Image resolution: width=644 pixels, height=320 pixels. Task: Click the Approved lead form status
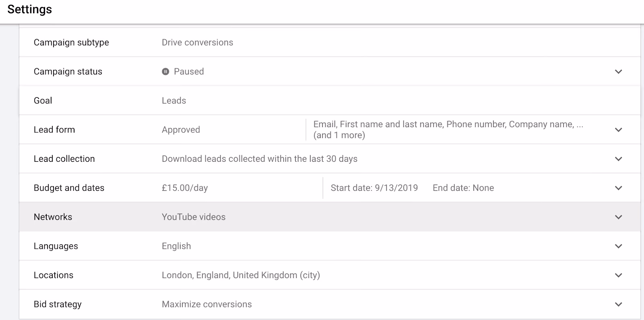pyautogui.click(x=181, y=130)
